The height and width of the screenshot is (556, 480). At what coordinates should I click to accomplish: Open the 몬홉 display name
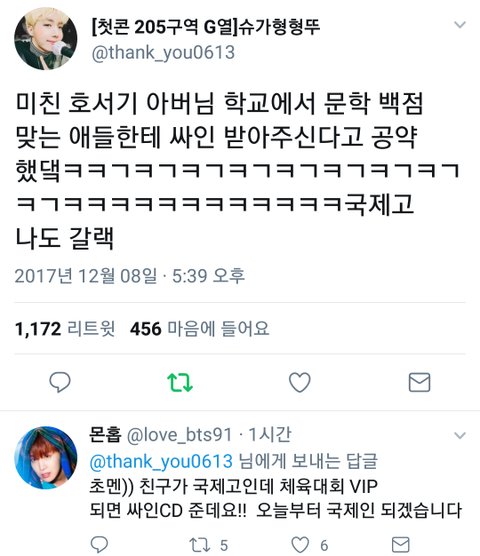pyautogui.click(x=105, y=434)
